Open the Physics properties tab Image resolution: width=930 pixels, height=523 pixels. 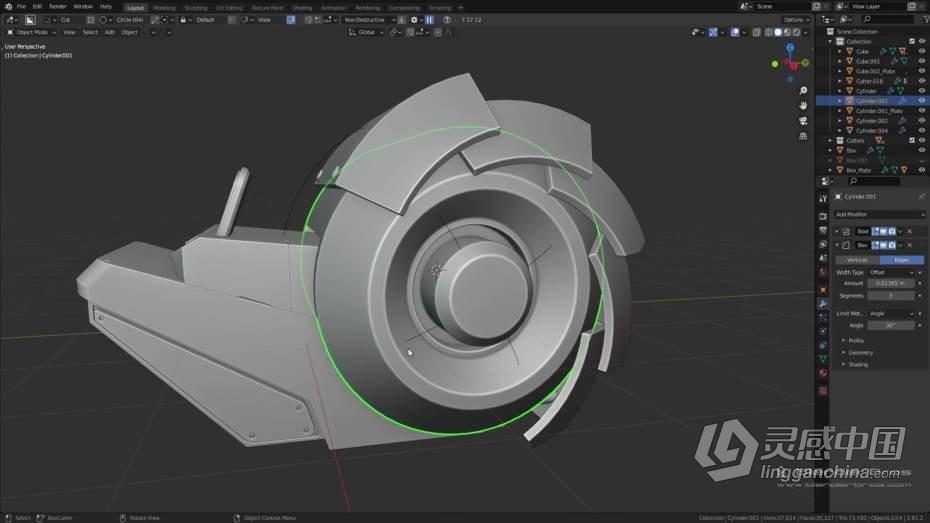pos(823,331)
